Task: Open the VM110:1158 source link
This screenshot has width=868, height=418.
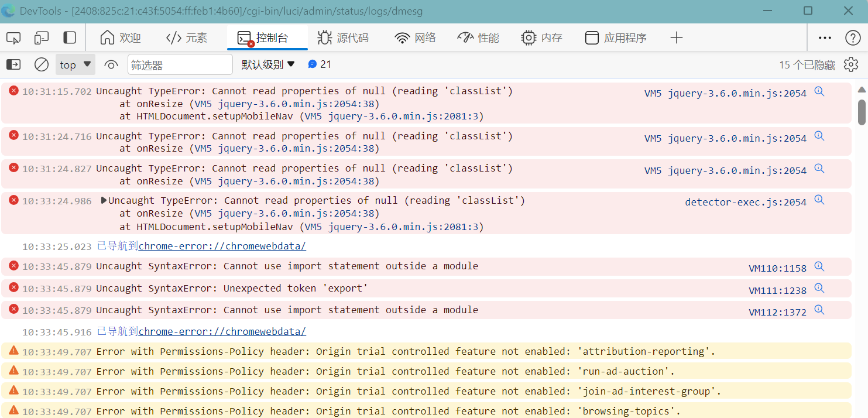Action: pyautogui.click(x=777, y=268)
